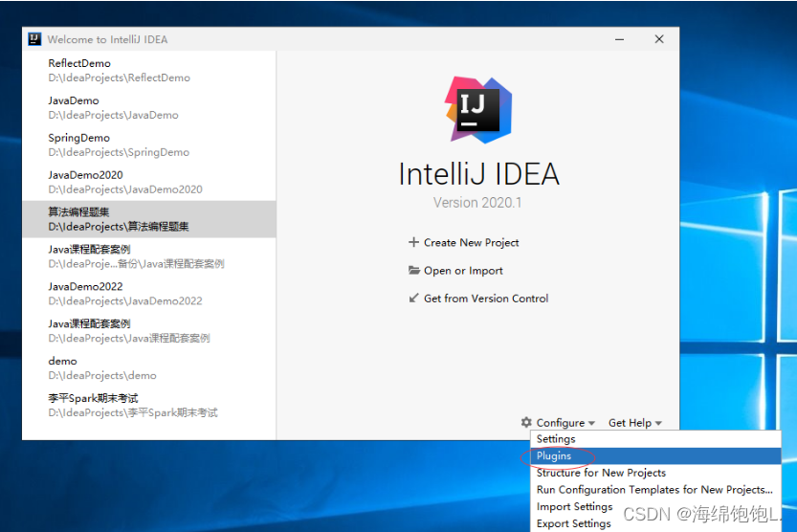
Task: Click Open or Import
Action: tap(455, 271)
